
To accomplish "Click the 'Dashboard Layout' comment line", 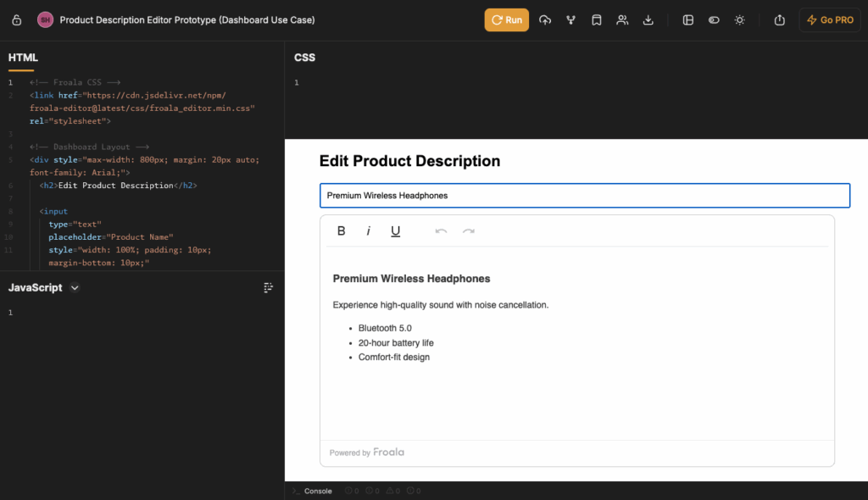I will (x=89, y=147).
